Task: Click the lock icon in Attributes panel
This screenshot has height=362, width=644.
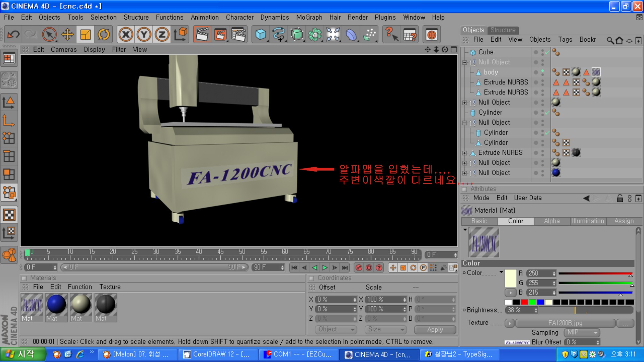Action: click(620, 198)
